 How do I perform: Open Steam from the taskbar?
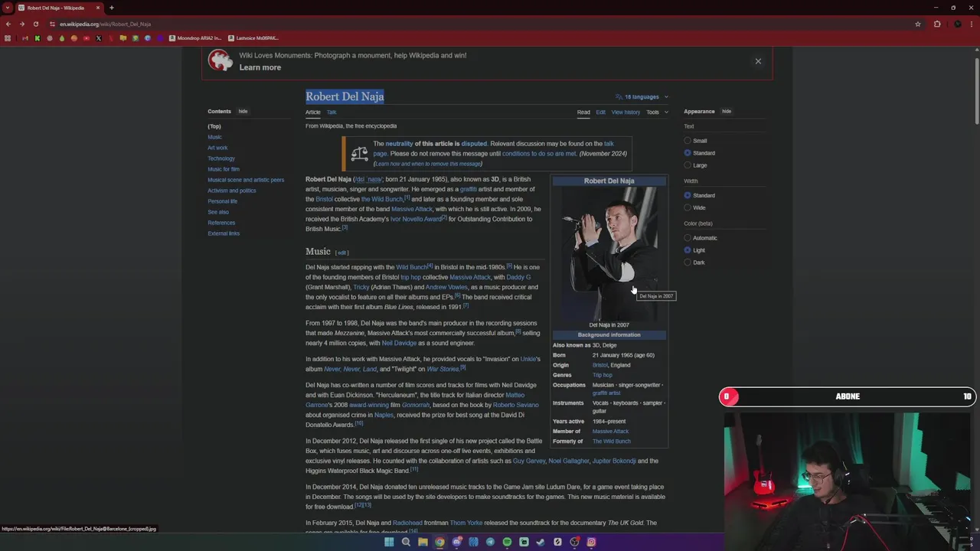541,542
